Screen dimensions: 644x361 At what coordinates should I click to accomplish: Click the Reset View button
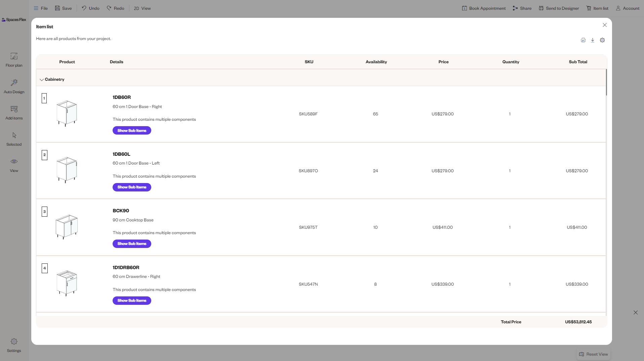[594, 354]
